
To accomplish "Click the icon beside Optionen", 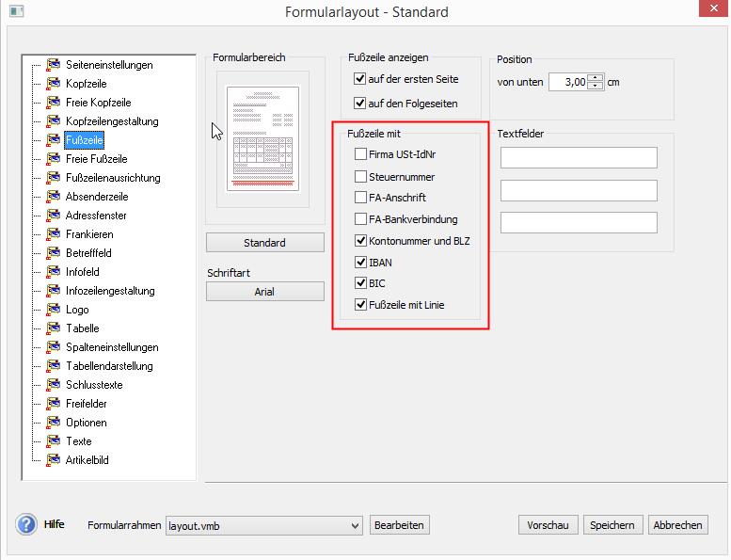I will coord(54,422).
